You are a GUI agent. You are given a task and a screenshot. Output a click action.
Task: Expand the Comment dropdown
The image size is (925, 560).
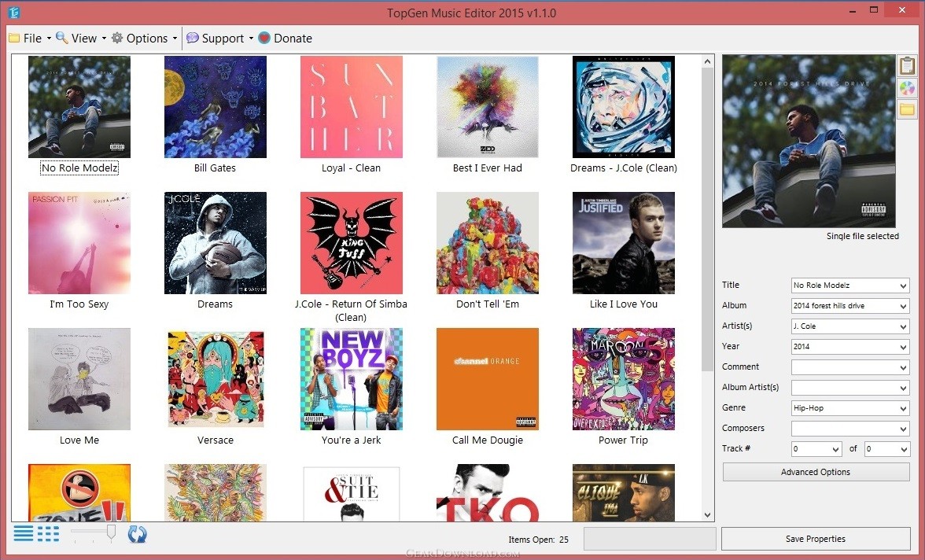[903, 367]
